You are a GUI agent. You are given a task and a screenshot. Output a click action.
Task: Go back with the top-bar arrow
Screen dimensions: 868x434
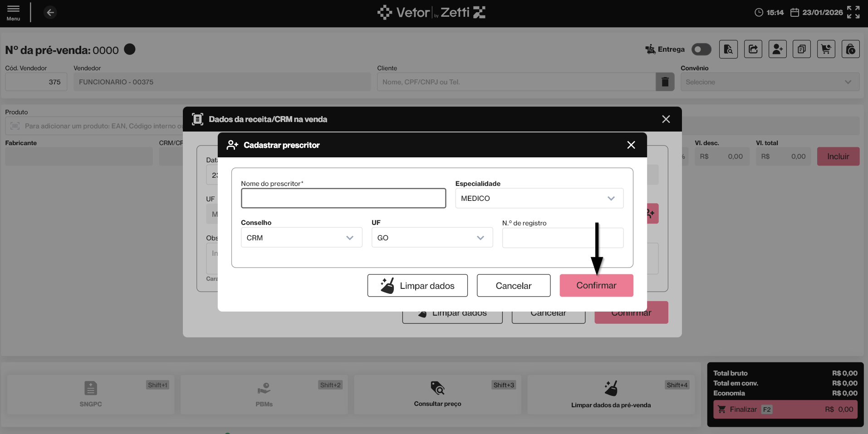[50, 12]
